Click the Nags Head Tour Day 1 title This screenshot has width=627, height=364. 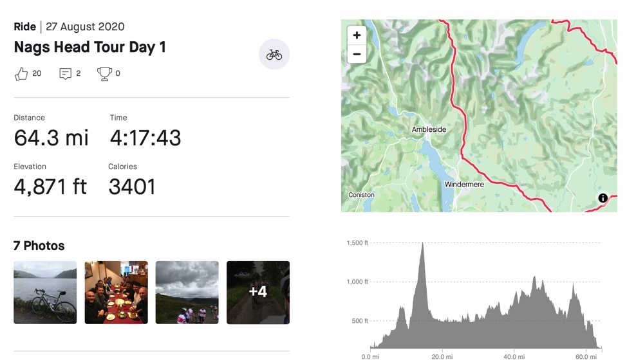click(89, 48)
